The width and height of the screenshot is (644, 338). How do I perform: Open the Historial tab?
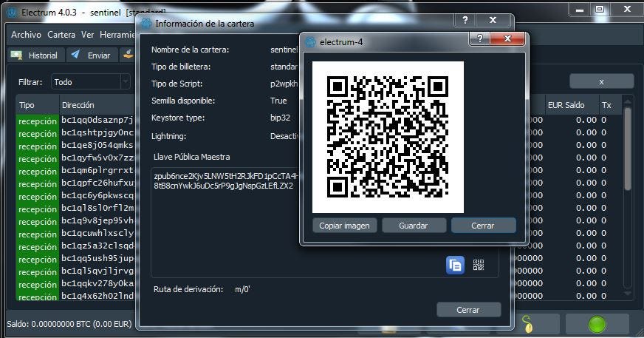36,55
